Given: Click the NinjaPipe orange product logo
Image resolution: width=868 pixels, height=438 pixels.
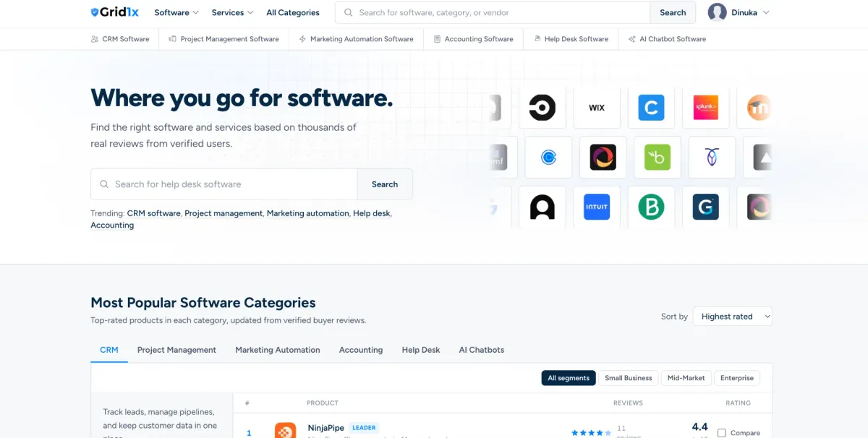Looking at the screenshot, I should pyautogui.click(x=285, y=430).
